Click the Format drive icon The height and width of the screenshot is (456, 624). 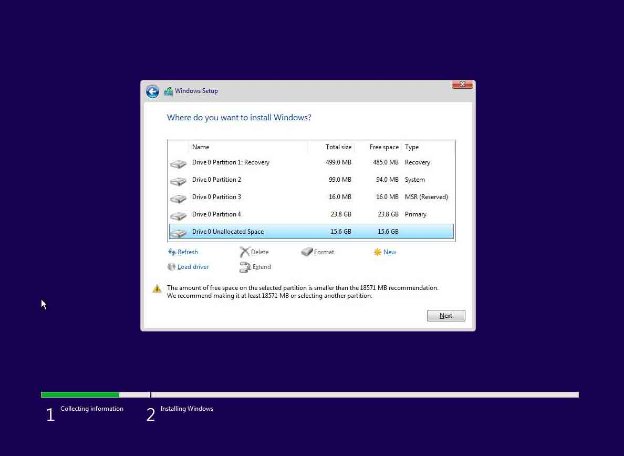[x=307, y=251]
